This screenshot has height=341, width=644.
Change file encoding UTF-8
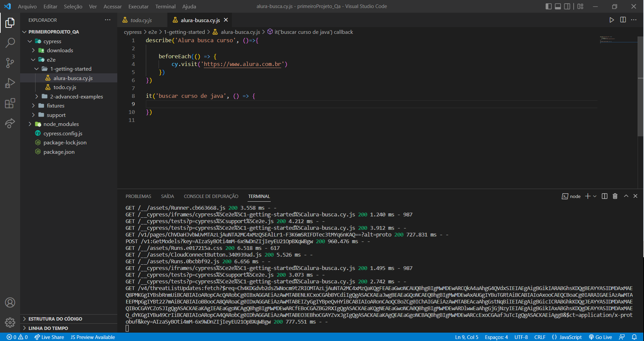521,337
